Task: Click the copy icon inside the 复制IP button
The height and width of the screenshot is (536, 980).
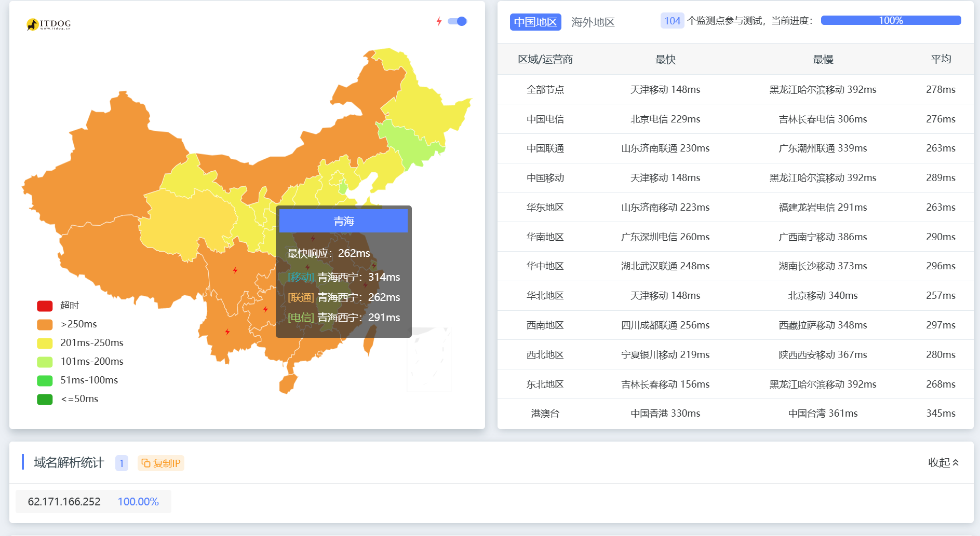Action: (x=146, y=463)
